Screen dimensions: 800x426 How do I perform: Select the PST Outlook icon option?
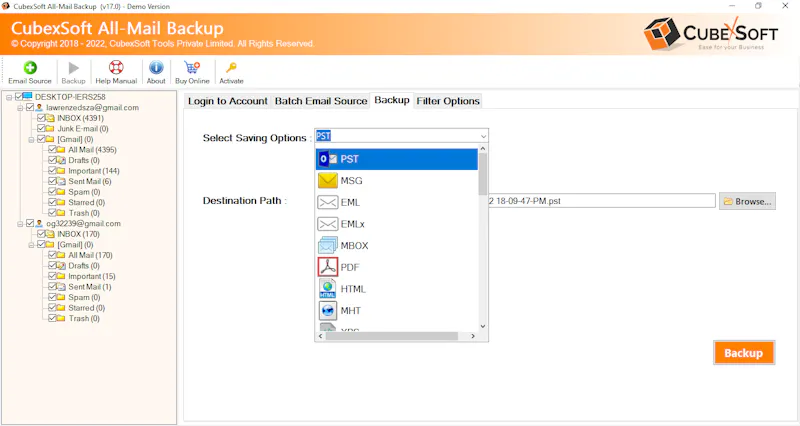tap(328, 159)
